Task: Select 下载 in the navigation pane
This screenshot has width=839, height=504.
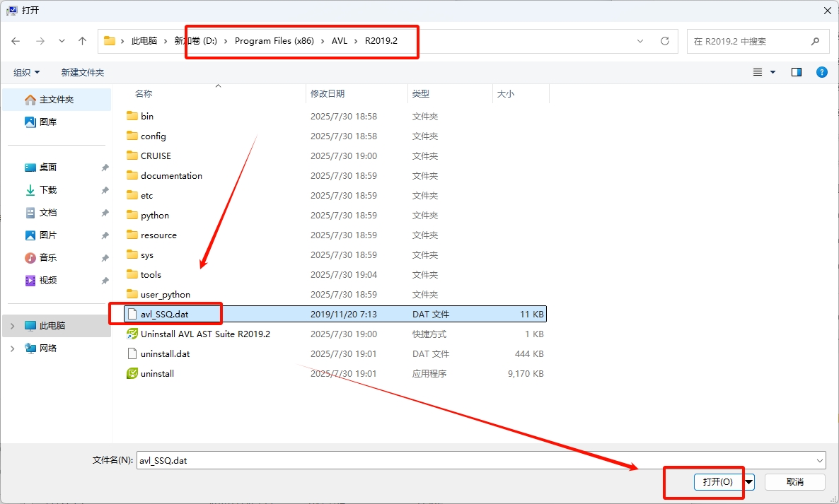Action: (x=48, y=189)
